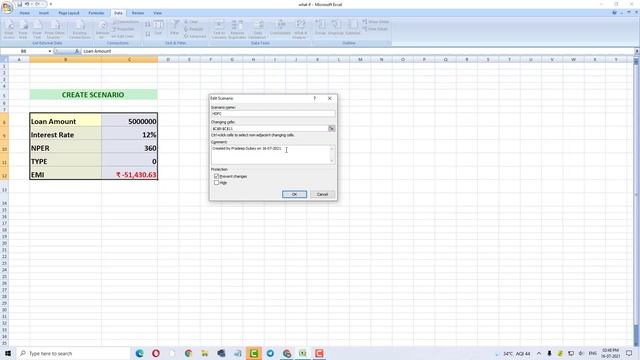Click the Changing cells reference field

click(x=269, y=129)
